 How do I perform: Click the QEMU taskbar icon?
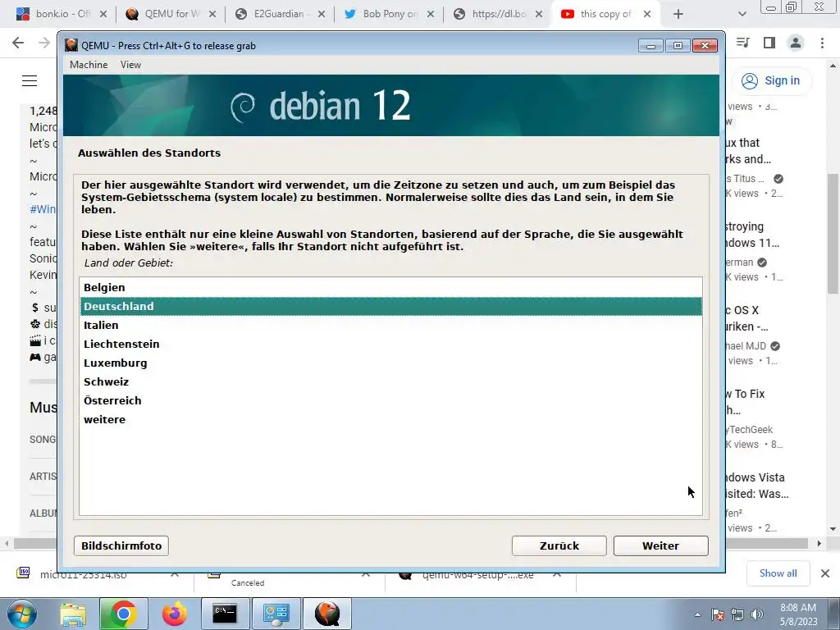(327, 614)
